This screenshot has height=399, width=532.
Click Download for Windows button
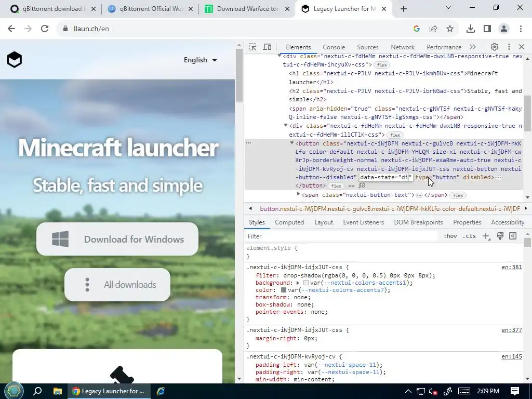coord(117,239)
